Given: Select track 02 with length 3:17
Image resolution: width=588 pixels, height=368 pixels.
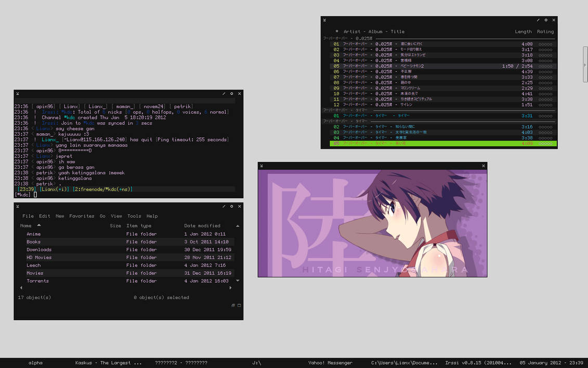Looking at the screenshot, I should (x=443, y=49).
